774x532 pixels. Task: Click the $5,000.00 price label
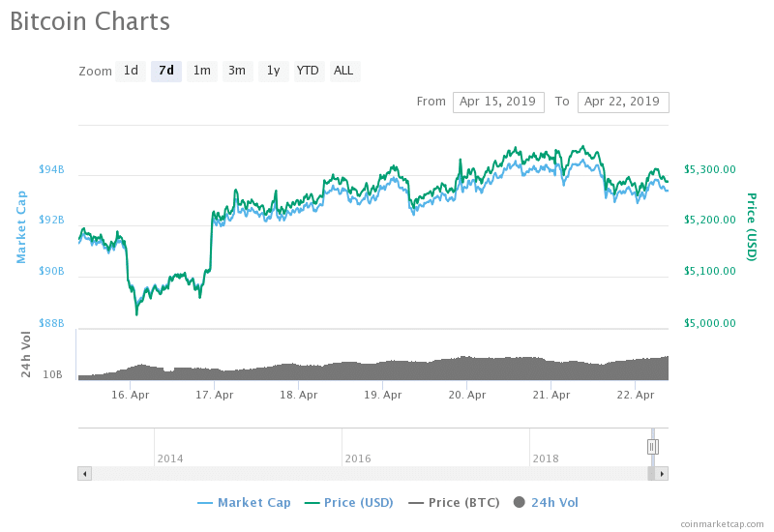pos(710,323)
